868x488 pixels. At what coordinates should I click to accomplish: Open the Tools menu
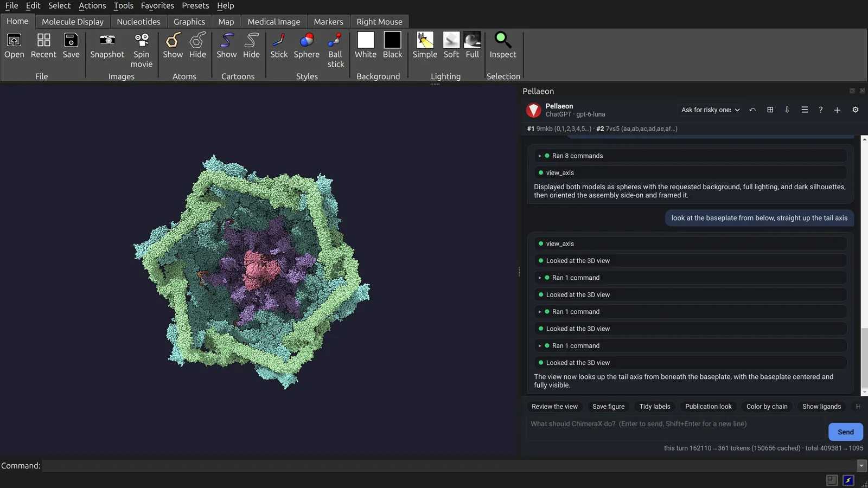coord(124,5)
